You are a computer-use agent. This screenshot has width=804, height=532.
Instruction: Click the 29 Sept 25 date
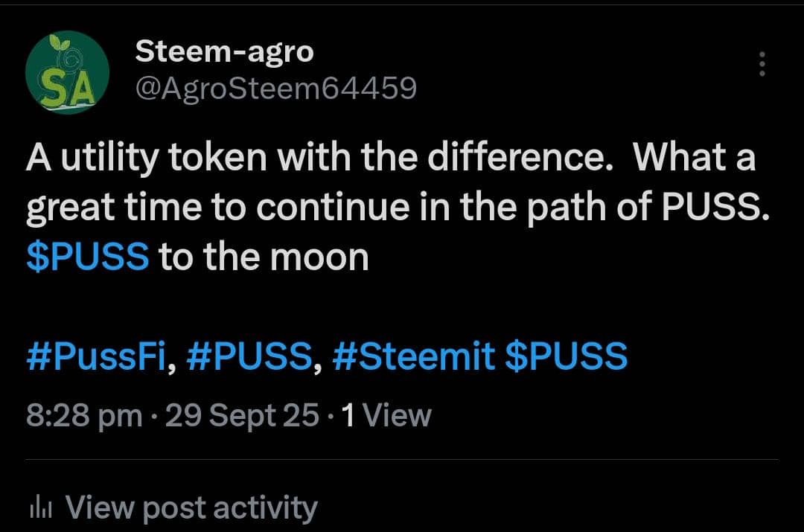[242, 414]
